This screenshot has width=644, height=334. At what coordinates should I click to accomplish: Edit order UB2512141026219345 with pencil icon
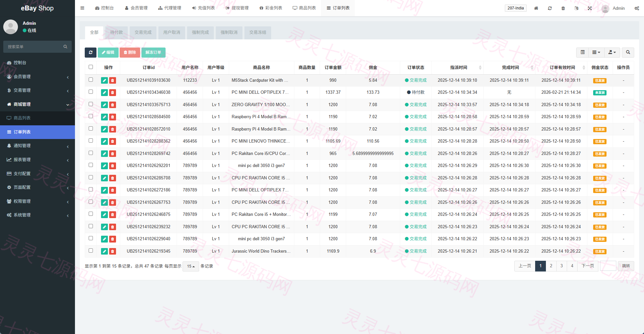(x=104, y=251)
